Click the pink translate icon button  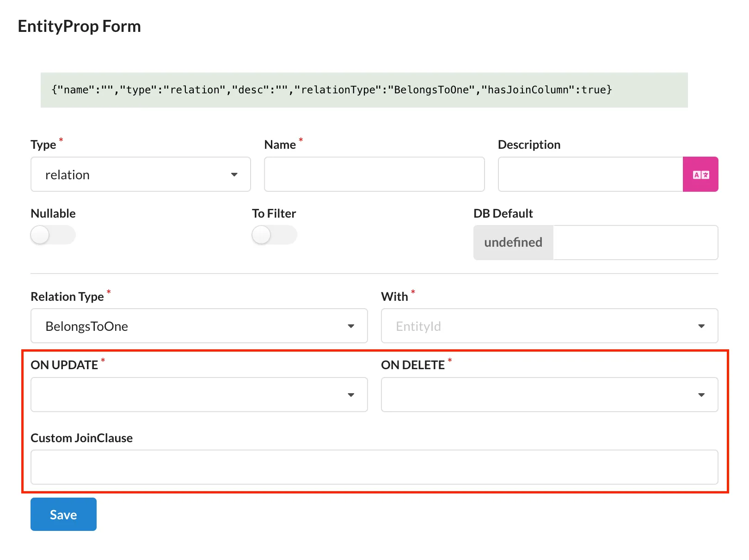tap(700, 174)
